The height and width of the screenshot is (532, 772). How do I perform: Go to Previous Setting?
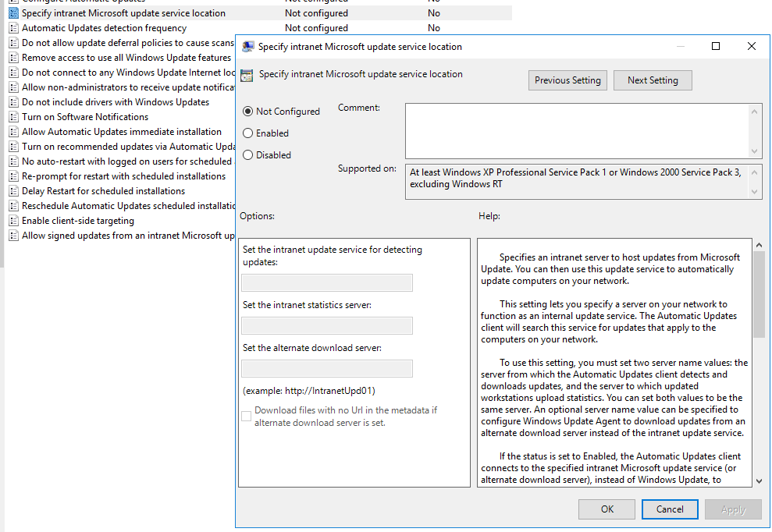(567, 80)
